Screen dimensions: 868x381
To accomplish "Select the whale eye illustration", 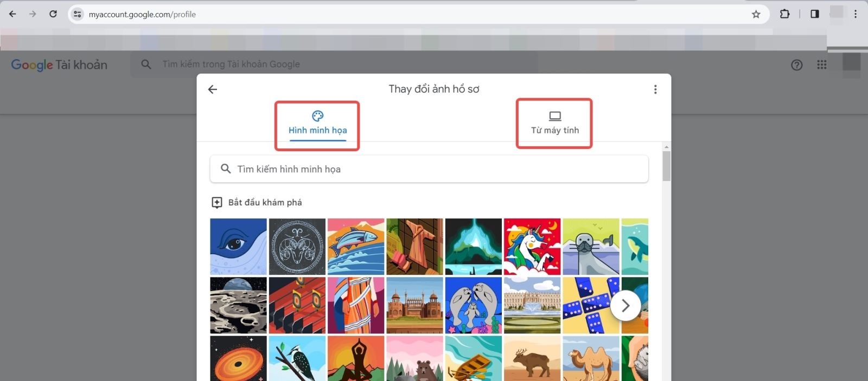I will point(239,247).
